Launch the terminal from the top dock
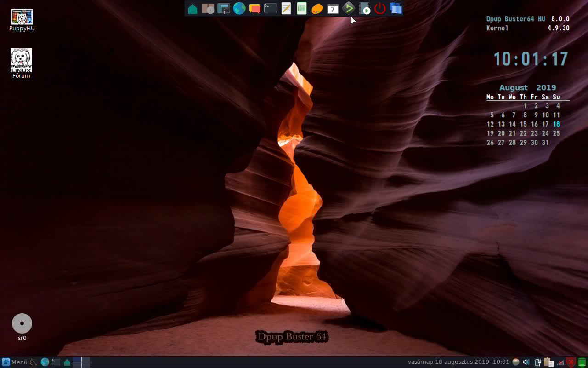The height and width of the screenshot is (368, 588). (271, 8)
